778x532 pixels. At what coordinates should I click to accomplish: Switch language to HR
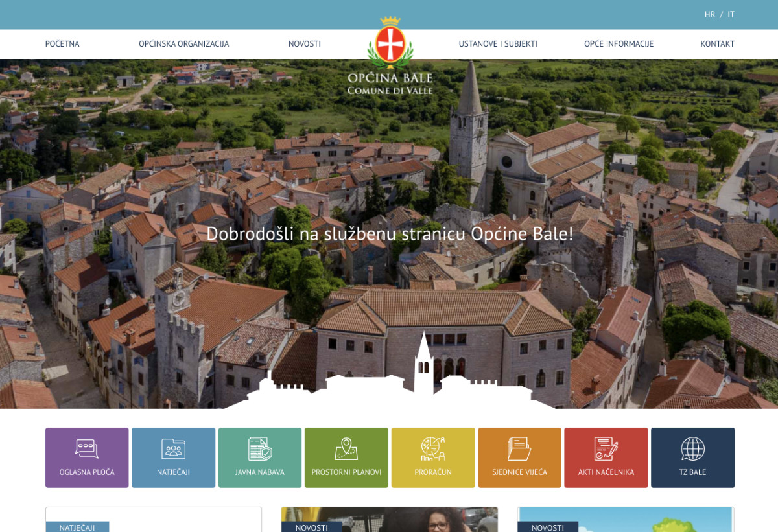710,14
